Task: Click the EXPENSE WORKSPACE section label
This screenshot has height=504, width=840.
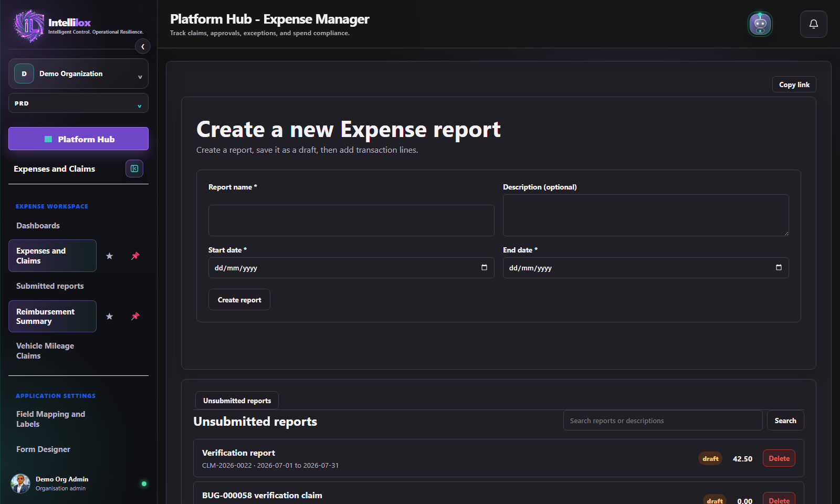Action: 52,206
